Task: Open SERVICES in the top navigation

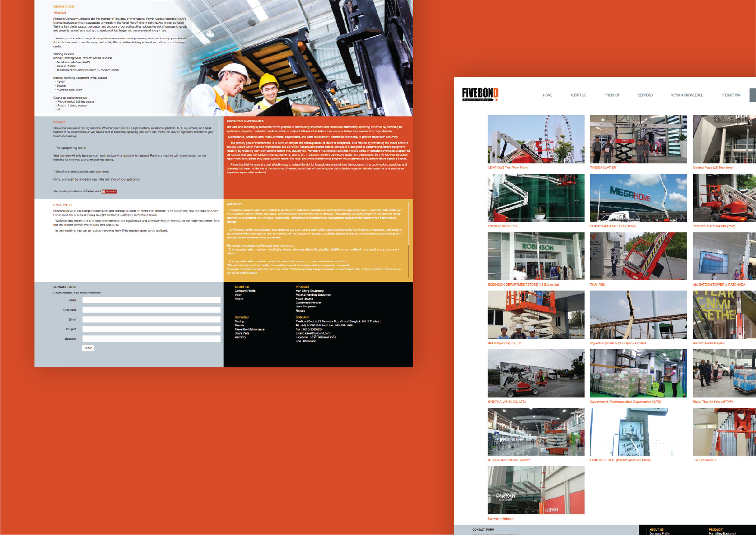Action: coord(645,95)
